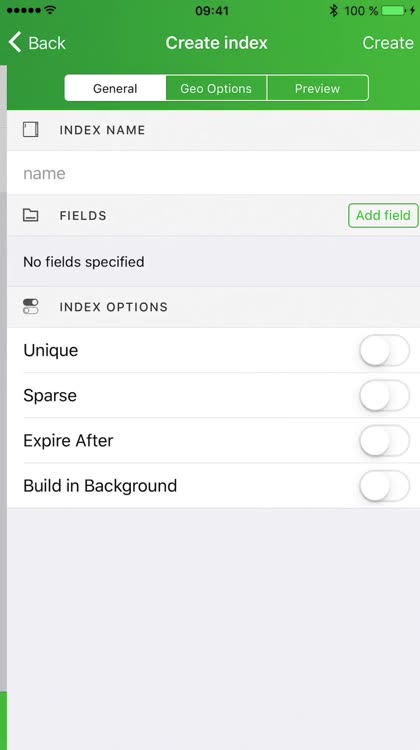The width and height of the screenshot is (420, 750).
Task: Toggle the Expire After switch
Action: point(385,440)
